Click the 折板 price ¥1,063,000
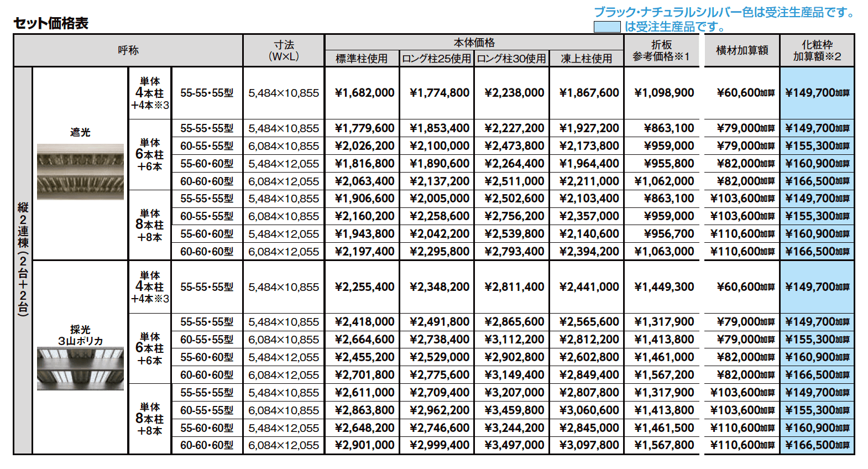 (x=664, y=252)
